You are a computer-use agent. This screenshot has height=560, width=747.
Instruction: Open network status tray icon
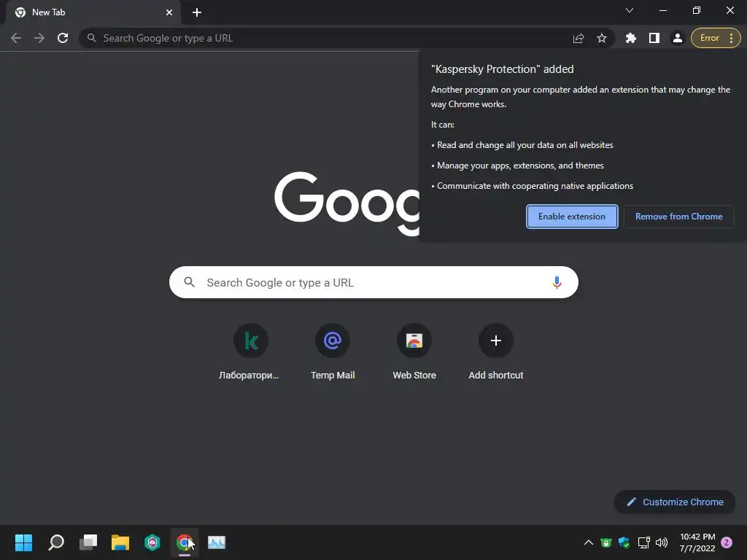pos(643,542)
